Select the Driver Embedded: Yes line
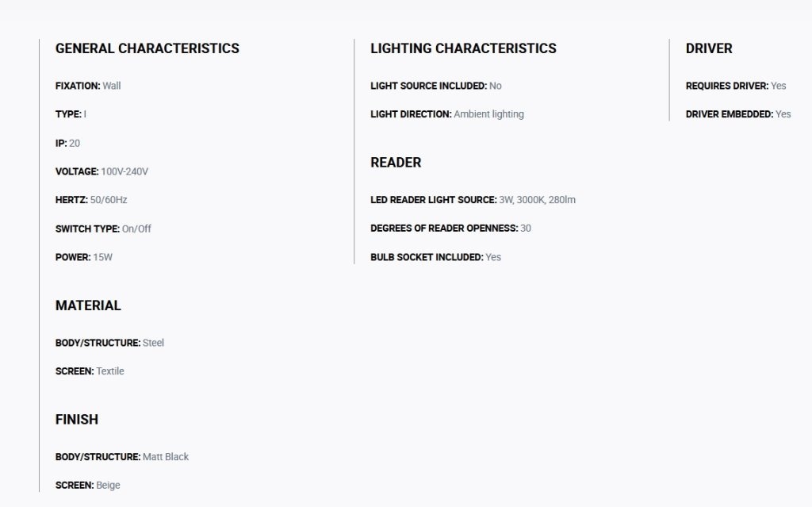Image resolution: width=812 pixels, height=507 pixels. tap(738, 114)
